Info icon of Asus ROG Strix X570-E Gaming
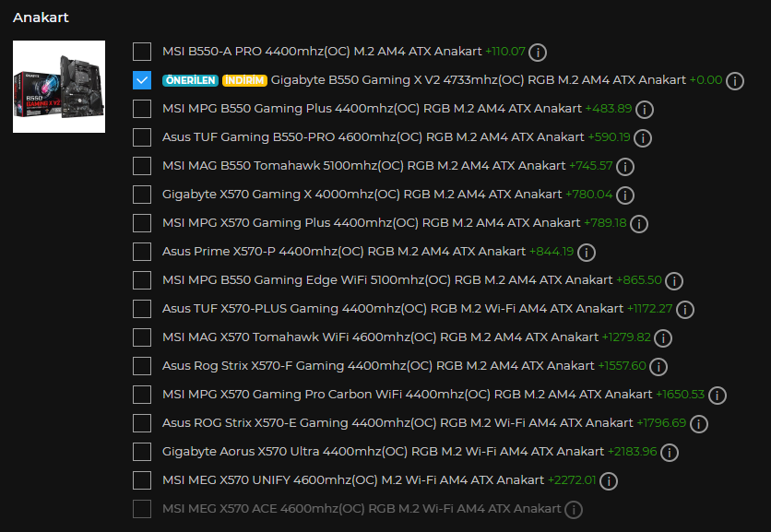Image resolution: width=771 pixels, height=532 pixels. [699, 423]
